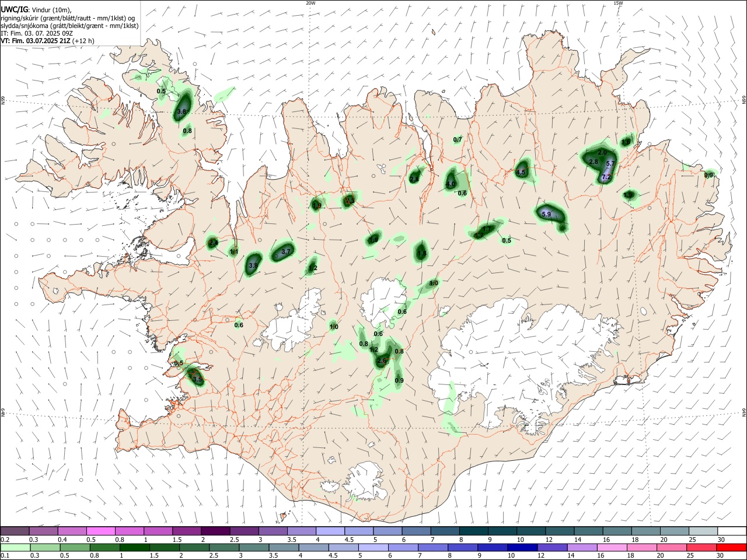Click the 3.5 value near the southwest coast

197,379
